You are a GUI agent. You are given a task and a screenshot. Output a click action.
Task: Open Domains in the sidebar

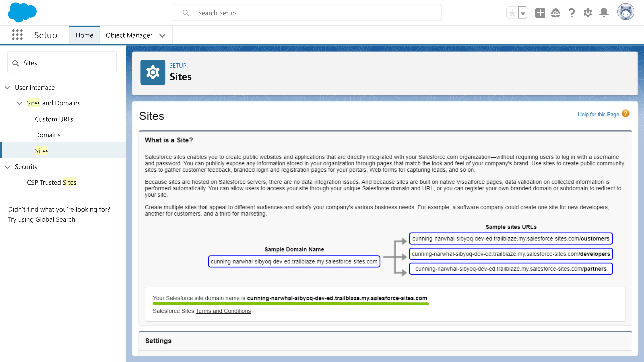tap(48, 135)
